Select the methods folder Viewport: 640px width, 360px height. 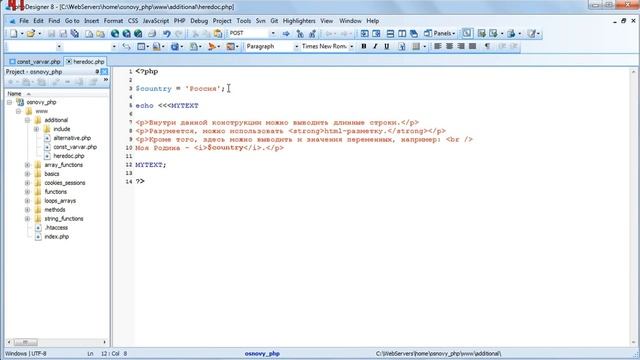point(55,210)
